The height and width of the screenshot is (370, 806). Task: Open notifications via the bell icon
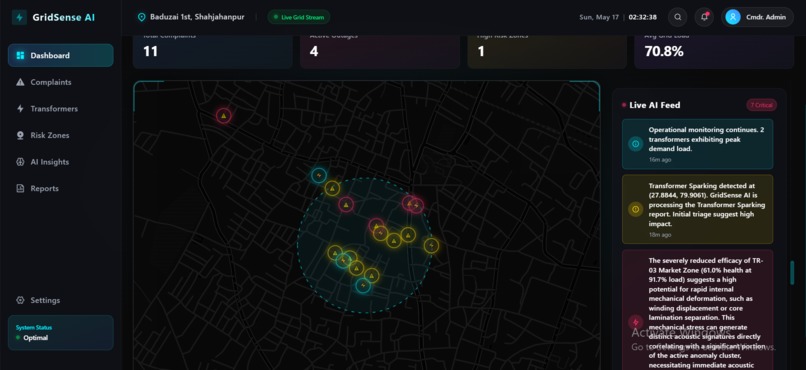coord(704,17)
